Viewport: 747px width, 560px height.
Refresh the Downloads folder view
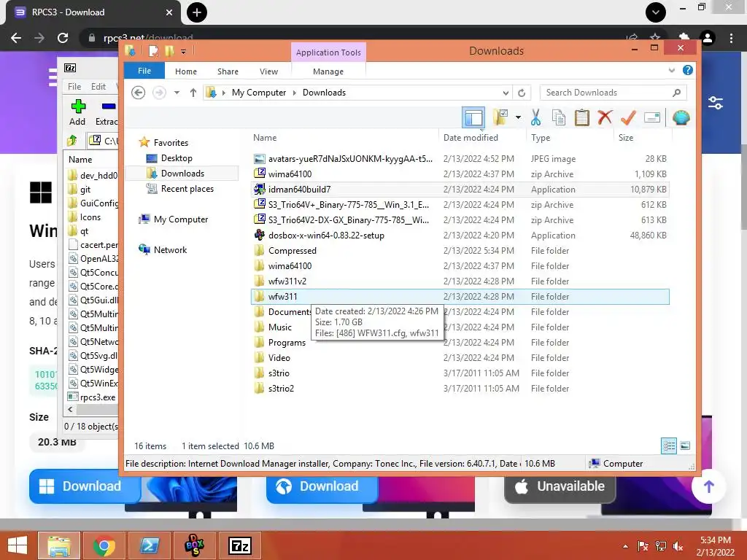click(x=522, y=93)
